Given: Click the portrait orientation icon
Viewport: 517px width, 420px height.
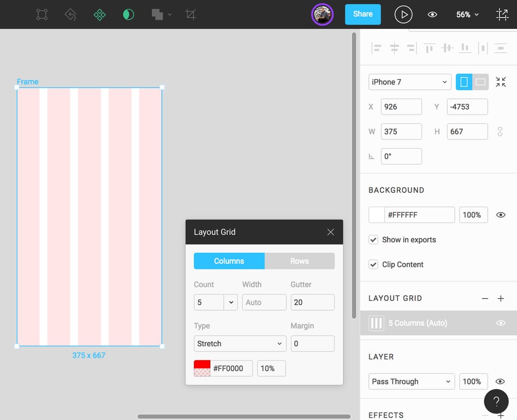Looking at the screenshot, I should click(464, 82).
